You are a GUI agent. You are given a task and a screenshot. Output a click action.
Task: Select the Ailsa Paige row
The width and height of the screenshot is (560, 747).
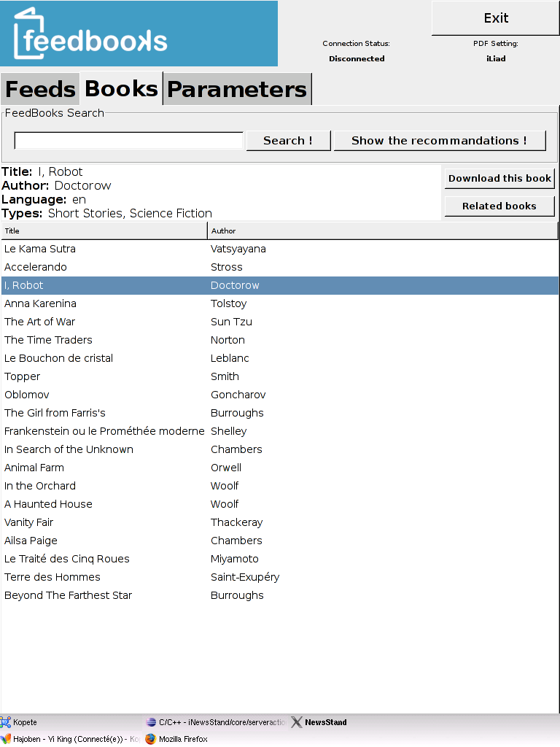pos(279,541)
